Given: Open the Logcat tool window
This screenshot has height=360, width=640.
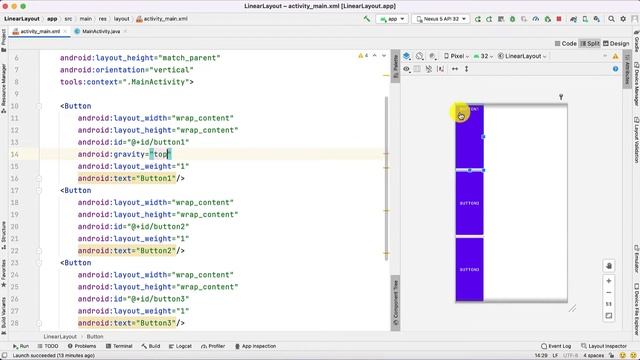Looking at the screenshot, I should 180,346.
